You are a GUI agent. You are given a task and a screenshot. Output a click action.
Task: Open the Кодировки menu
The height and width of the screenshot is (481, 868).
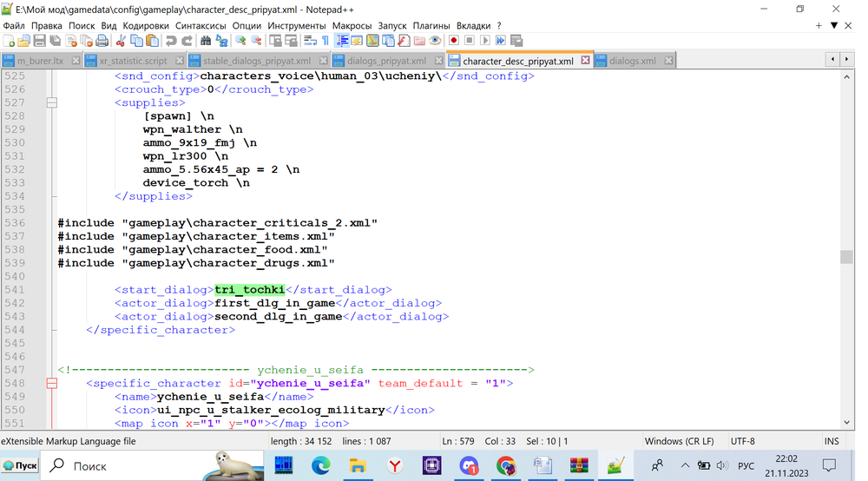(146, 26)
